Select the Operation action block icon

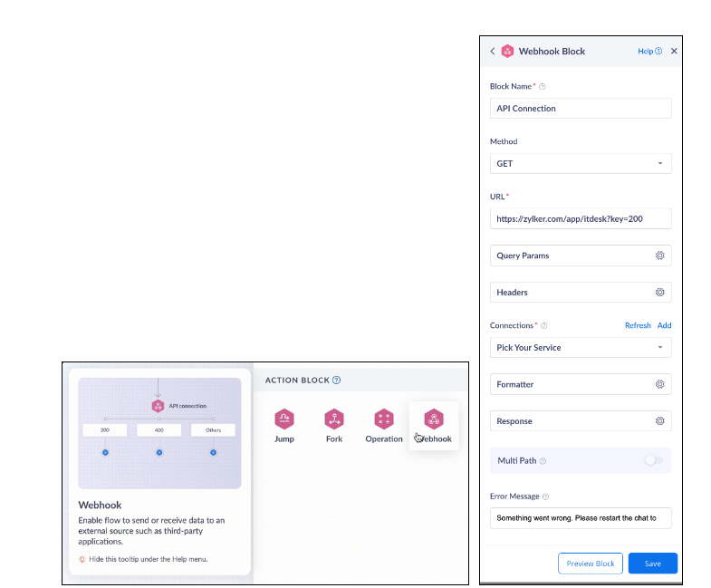tap(384, 419)
